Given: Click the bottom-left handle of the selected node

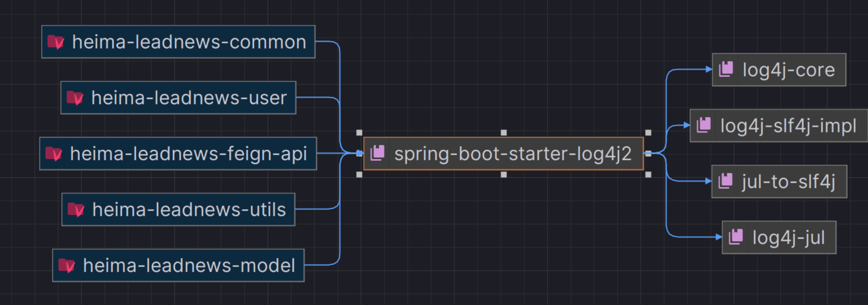Looking at the screenshot, I should [x=359, y=175].
